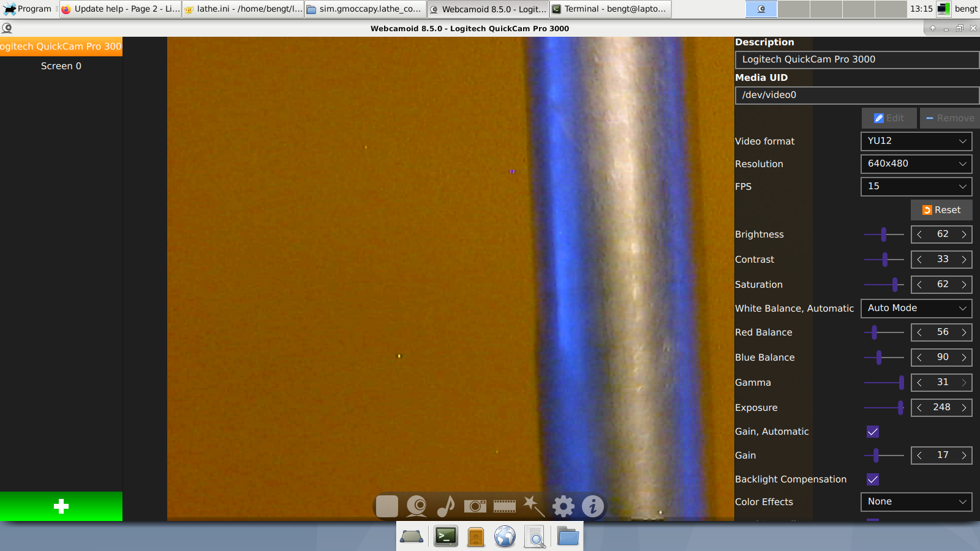Increase Brightness value with right arrow

coord(963,234)
